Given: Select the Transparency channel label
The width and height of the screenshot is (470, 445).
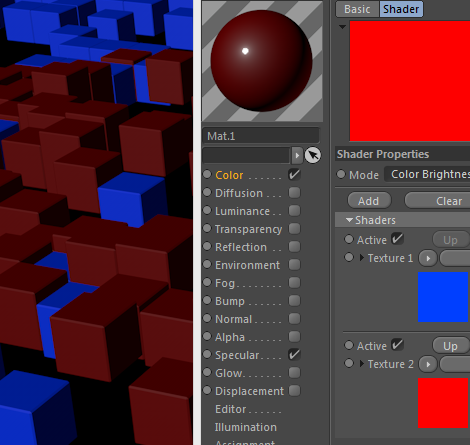Looking at the screenshot, I should click(248, 229).
